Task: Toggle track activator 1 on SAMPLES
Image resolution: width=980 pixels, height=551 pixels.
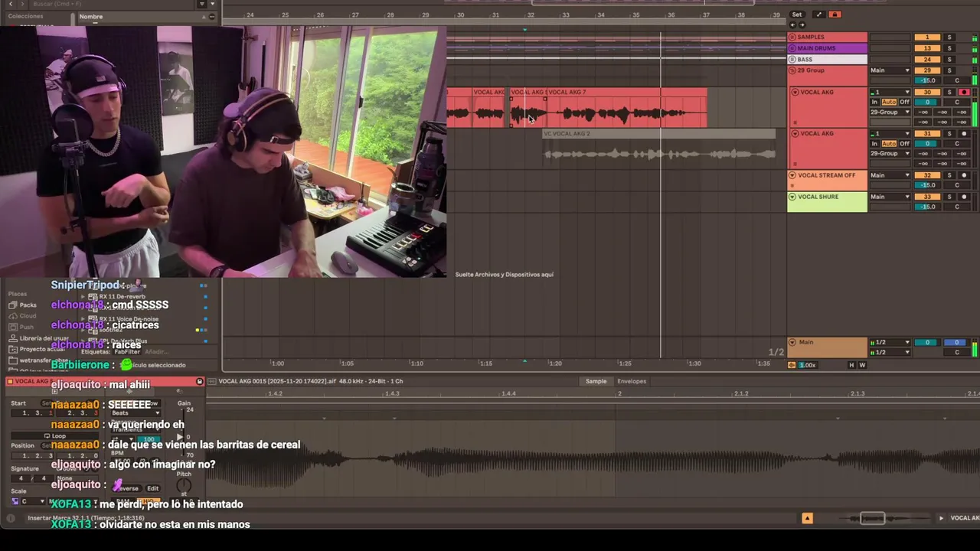Action: click(927, 37)
